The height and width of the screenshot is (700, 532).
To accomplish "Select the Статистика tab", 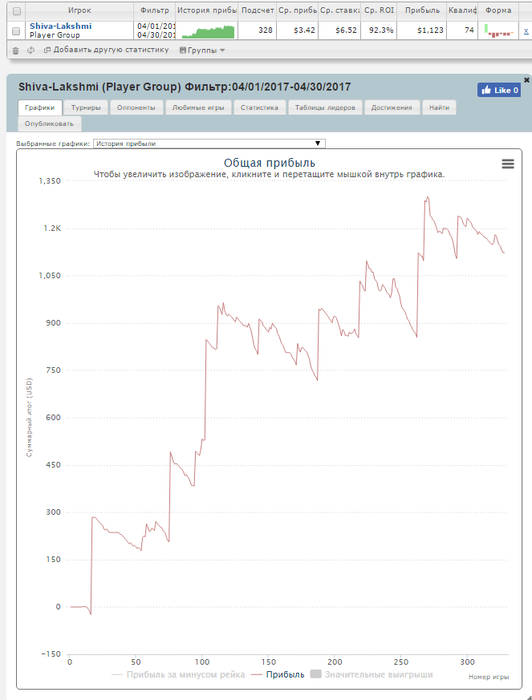I will (259, 108).
